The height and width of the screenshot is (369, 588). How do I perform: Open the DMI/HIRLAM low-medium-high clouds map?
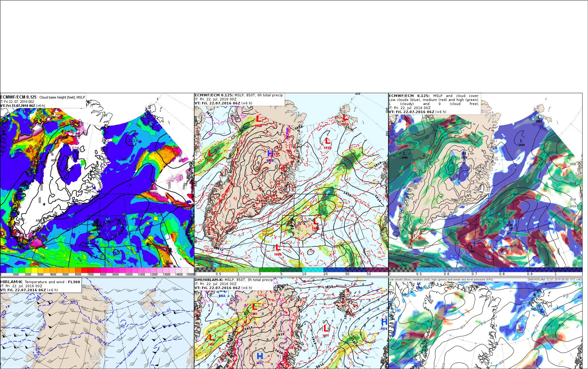[x=485, y=323]
